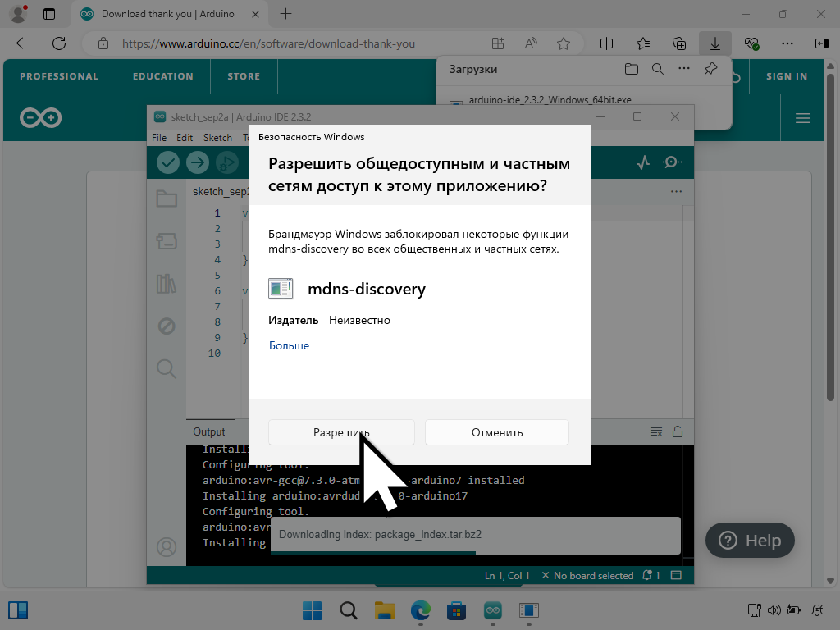This screenshot has height=630, width=840.
Task: Go back in the Edge browser
Action: click(x=23, y=43)
